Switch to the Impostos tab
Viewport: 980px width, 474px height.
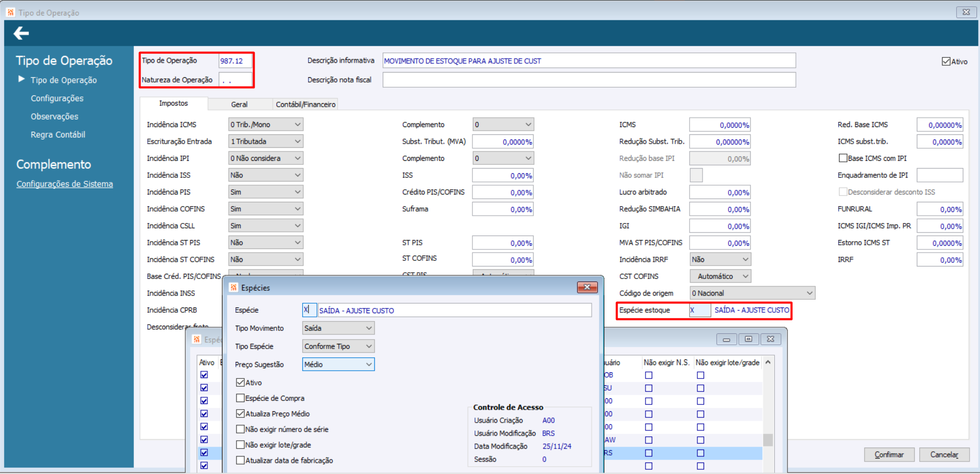(174, 104)
